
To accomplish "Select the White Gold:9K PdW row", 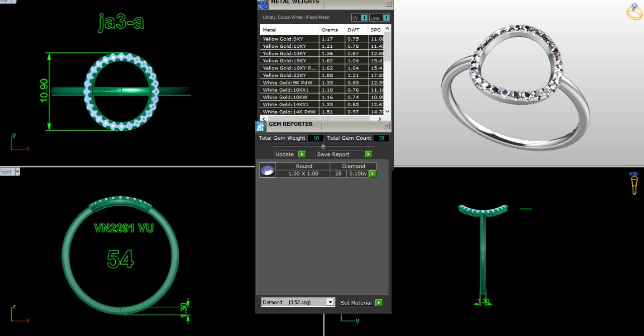I will [x=322, y=82].
